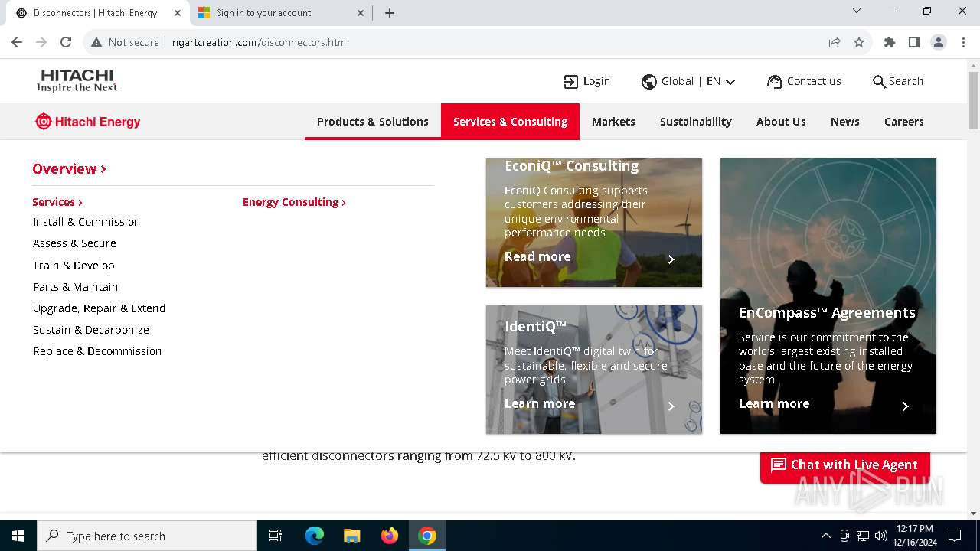The image size is (980, 551).
Task: Open the Services heading link
Action: (x=57, y=202)
